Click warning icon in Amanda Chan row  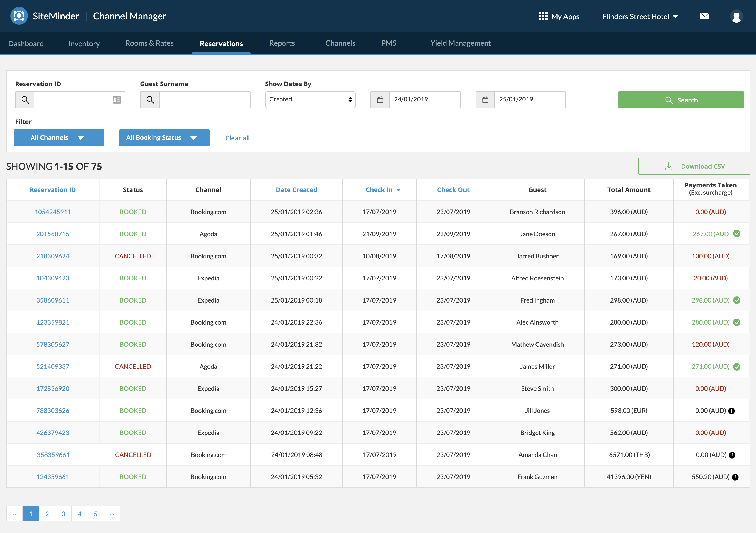[x=732, y=455]
